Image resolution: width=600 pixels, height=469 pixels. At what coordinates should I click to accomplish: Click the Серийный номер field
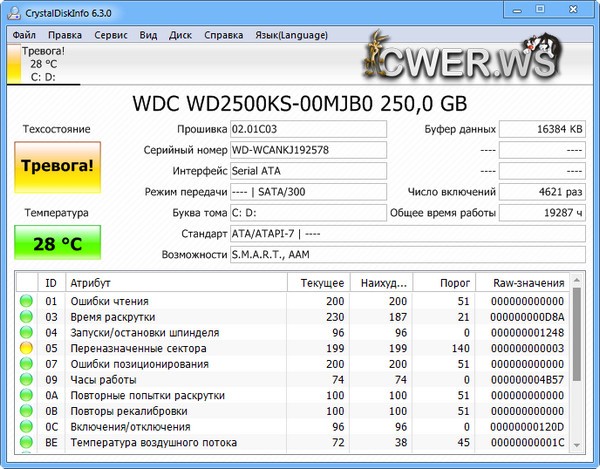307,150
